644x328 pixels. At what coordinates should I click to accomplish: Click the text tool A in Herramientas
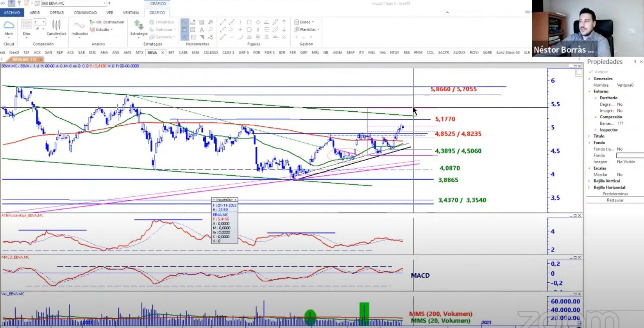[202, 30]
